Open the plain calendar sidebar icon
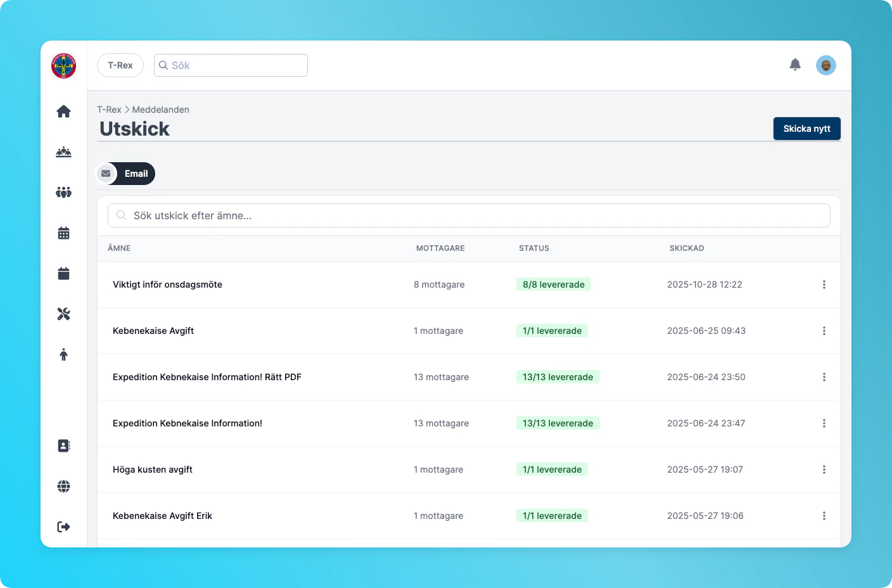Viewport: 892px width, 588px height. click(64, 274)
